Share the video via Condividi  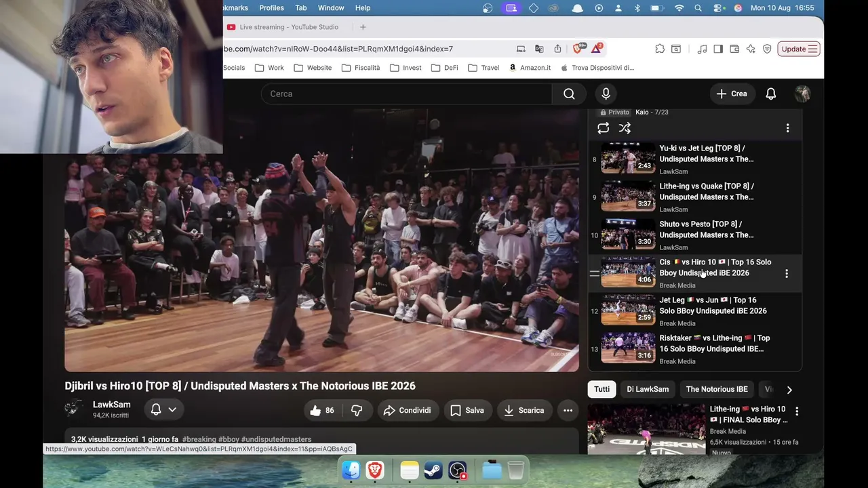pos(407,410)
